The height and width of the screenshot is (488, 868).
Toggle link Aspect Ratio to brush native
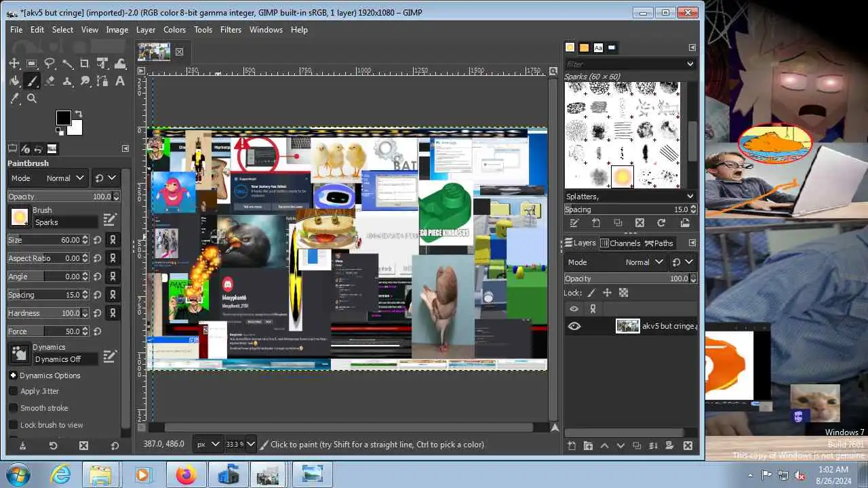click(113, 258)
